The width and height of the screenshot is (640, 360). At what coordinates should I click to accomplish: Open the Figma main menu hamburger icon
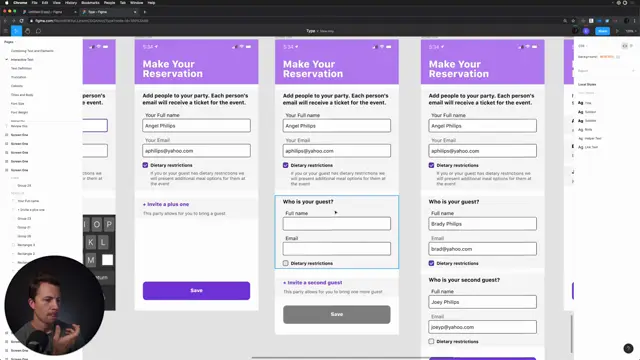pyautogui.click(x=6, y=31)
